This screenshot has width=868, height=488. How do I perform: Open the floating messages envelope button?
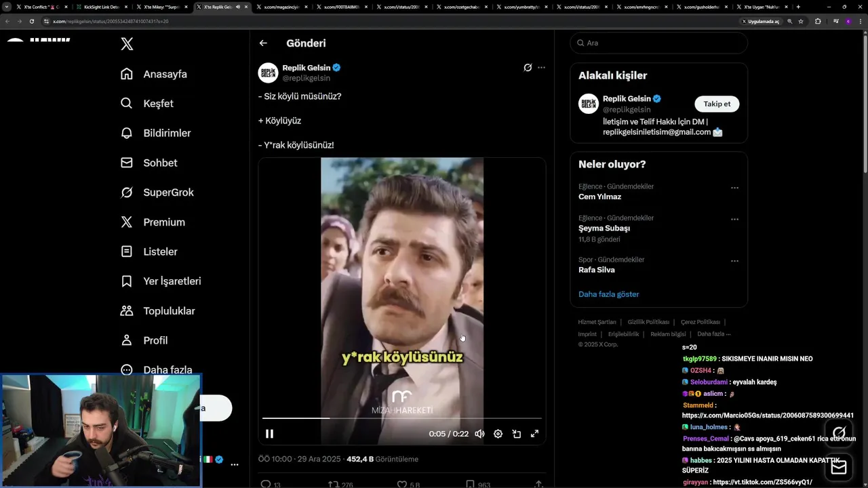(839, 467)
